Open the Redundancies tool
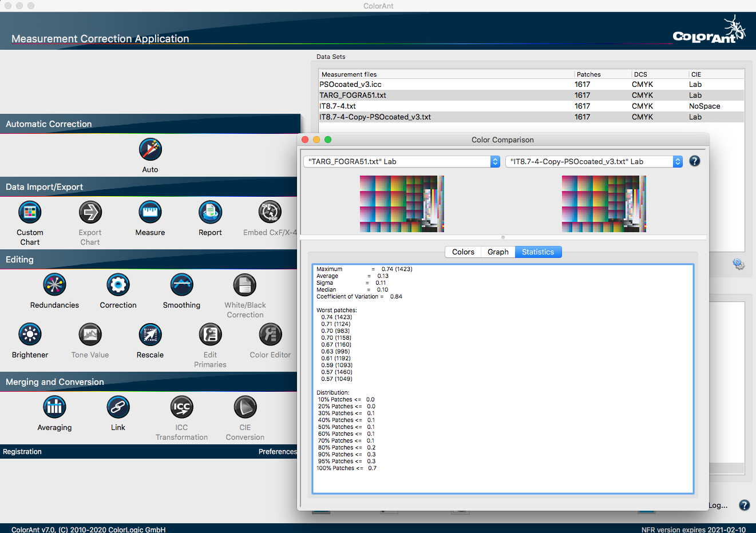 coord(54,285)
